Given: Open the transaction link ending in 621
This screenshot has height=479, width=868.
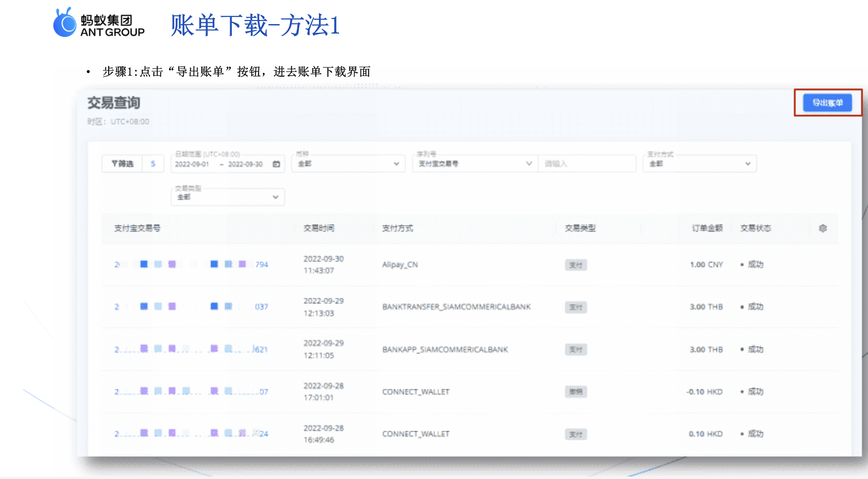Looking at the screenshot, I should (x=191, y=349).
